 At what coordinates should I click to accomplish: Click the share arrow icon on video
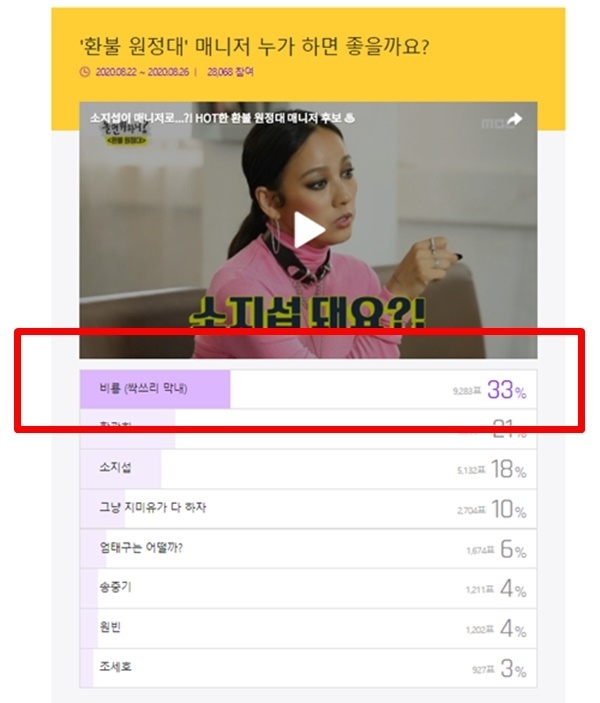(514, 119)
